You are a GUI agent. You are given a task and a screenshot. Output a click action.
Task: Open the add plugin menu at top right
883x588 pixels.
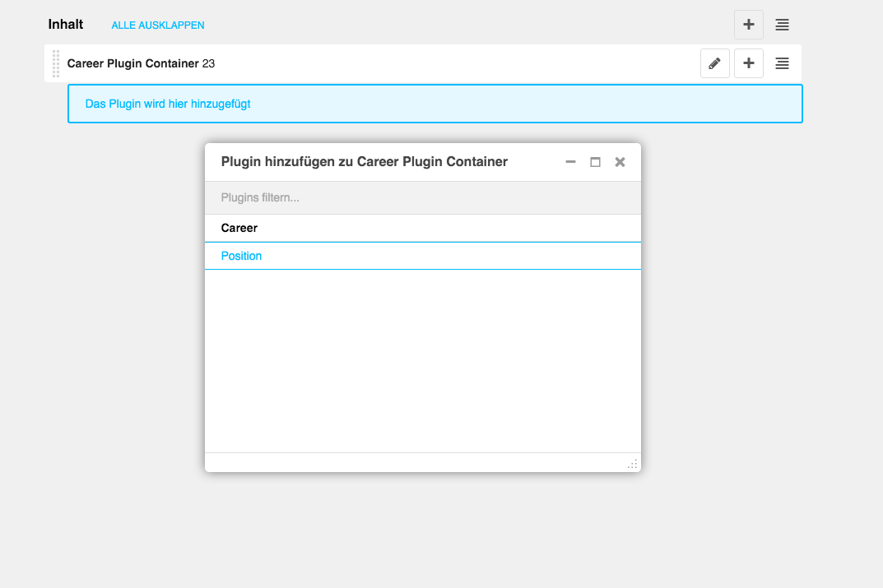[x=748, y=25]
